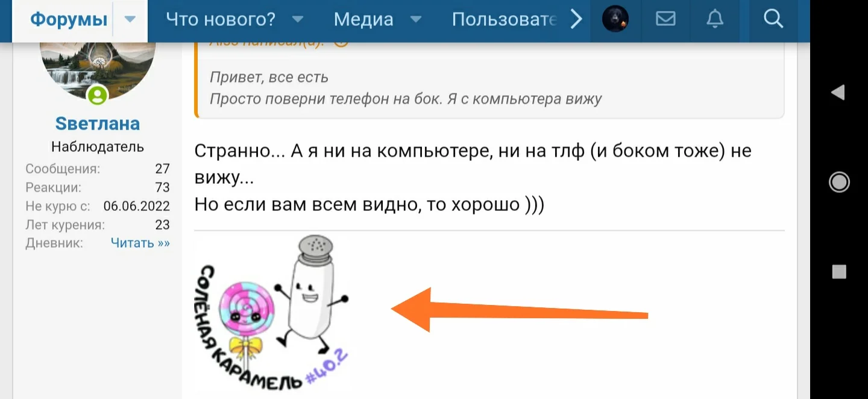
Task: Open the Пользователи menu item
Action: pyautogui.click(x=504, y=19)
